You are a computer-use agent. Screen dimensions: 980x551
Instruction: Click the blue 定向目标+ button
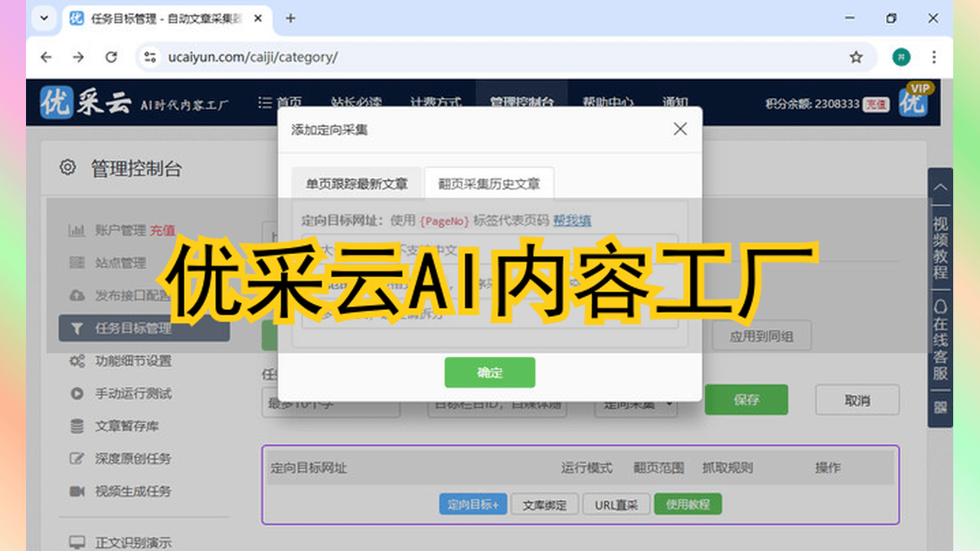click(x=472, y=504)
